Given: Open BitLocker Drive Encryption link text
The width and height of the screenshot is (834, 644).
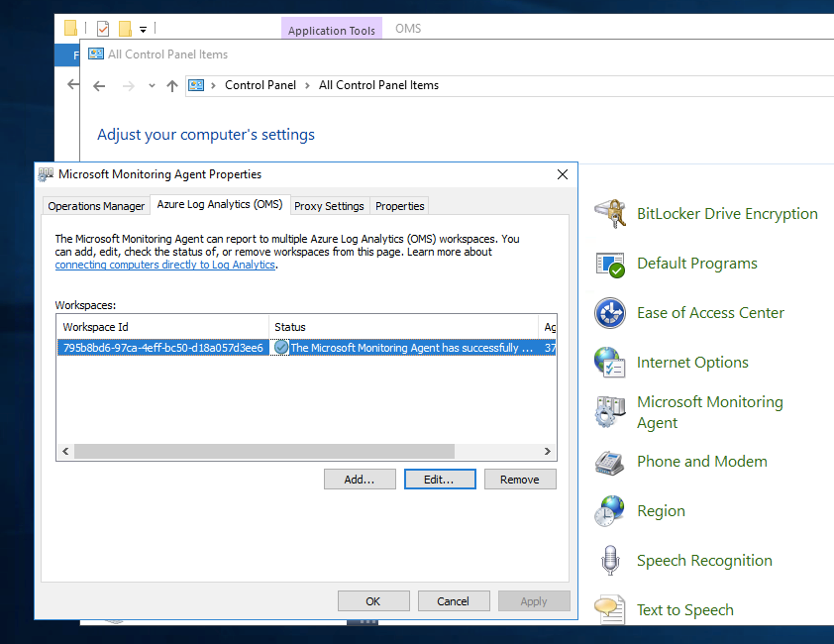Looking at the screenshot, I should (727, 214).
